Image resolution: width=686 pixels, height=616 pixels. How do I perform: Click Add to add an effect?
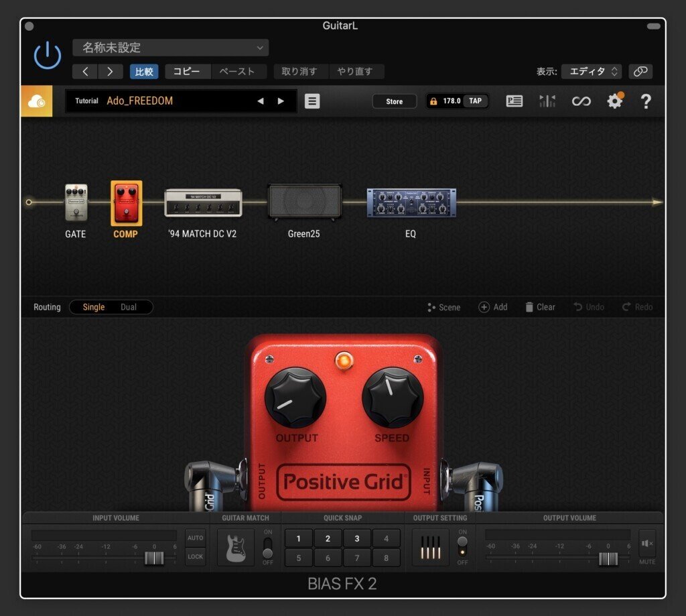click(x=493, y=307)
